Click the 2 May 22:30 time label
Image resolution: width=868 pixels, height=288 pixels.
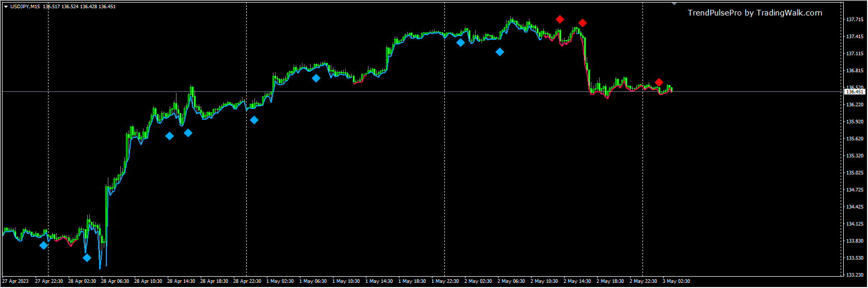coord(644,281)
